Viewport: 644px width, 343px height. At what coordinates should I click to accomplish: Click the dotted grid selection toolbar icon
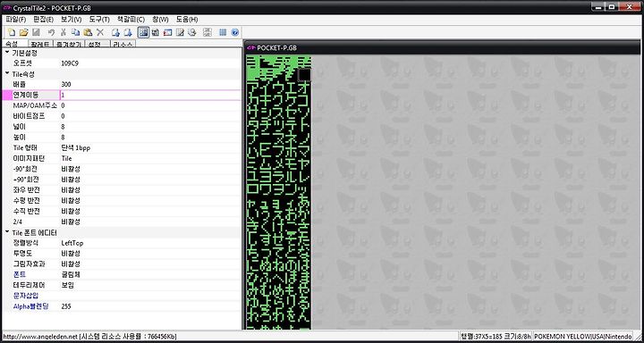208,32
